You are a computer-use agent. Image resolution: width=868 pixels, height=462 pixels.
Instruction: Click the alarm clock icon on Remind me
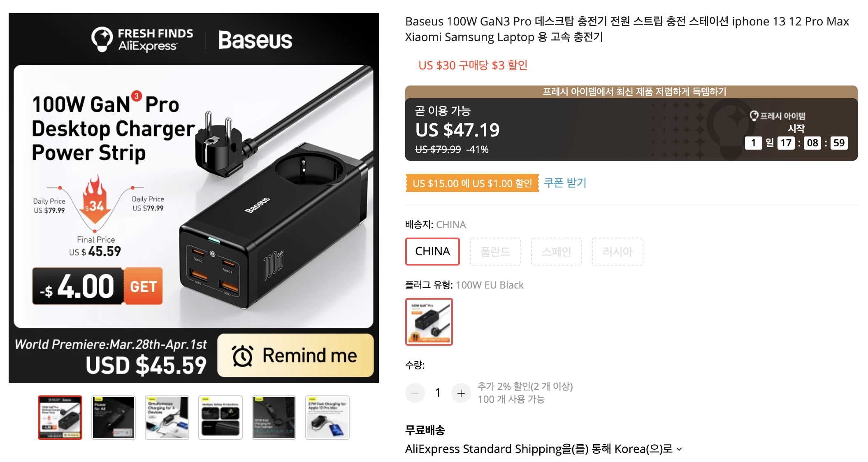[243, 356]
